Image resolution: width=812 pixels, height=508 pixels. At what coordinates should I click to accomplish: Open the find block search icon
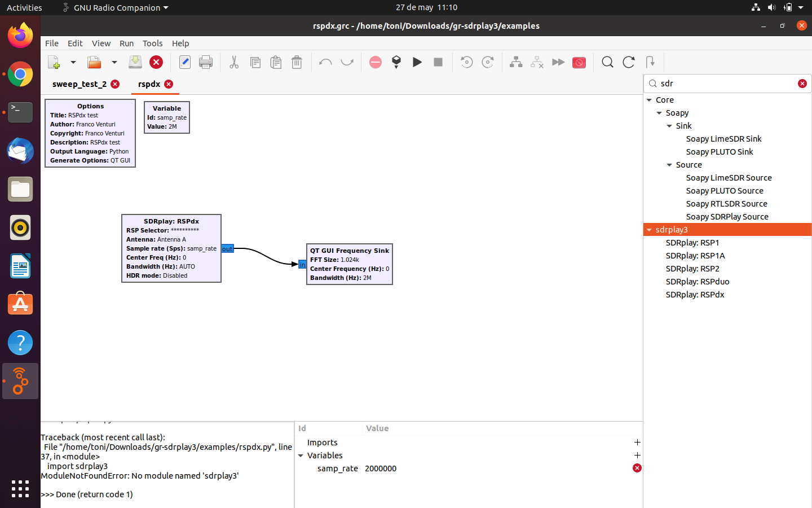[x=607, y=62]
